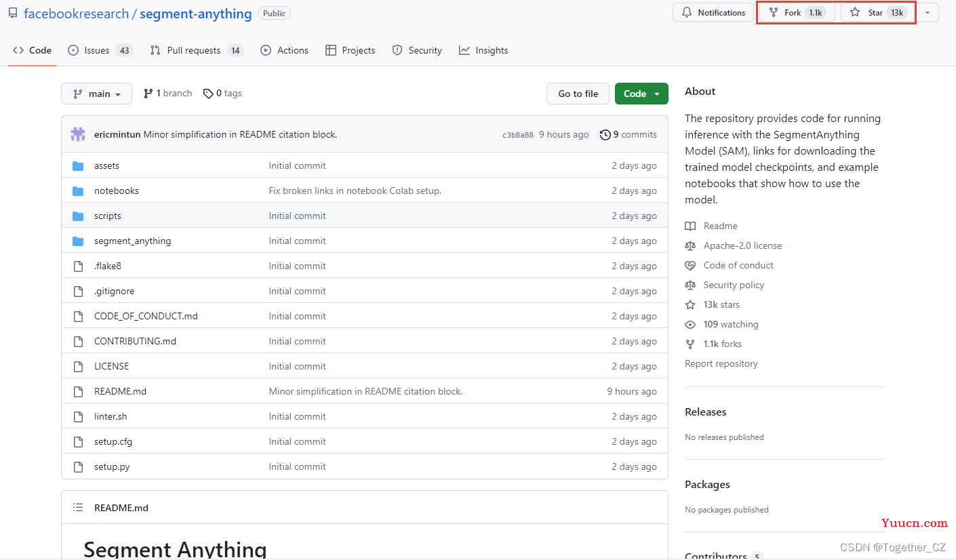Image resolution: width=956 pixels, height=560 pixels.
Task: Open the README.md file name link
Action: pos(120,392)
